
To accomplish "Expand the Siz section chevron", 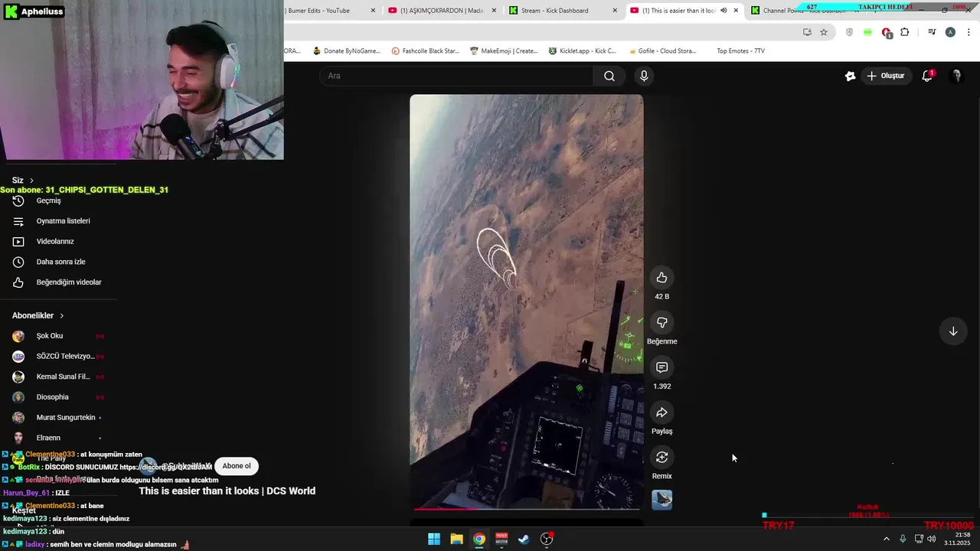I will click(31, 181).
